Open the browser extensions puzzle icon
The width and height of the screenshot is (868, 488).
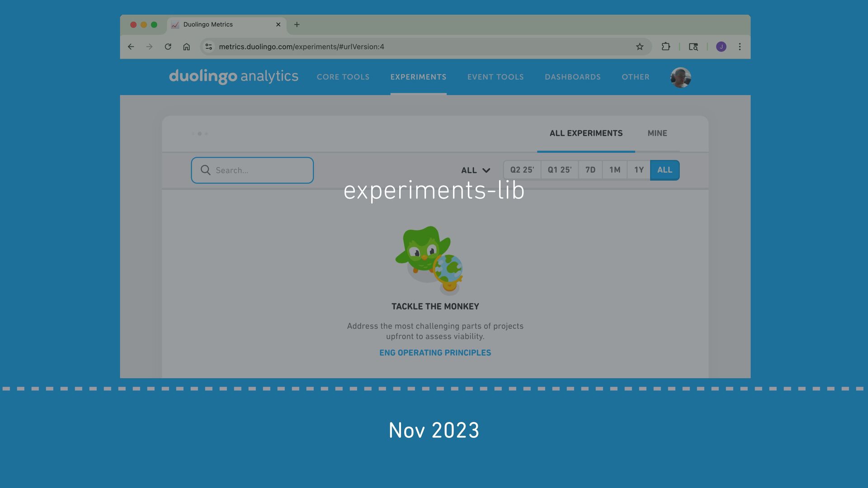[665, 47]
